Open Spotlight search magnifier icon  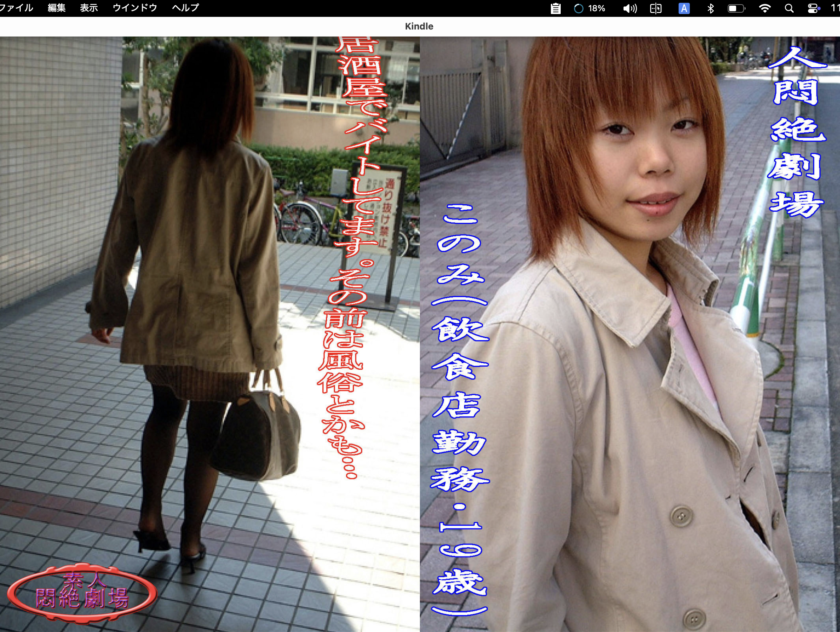(789, 8)
